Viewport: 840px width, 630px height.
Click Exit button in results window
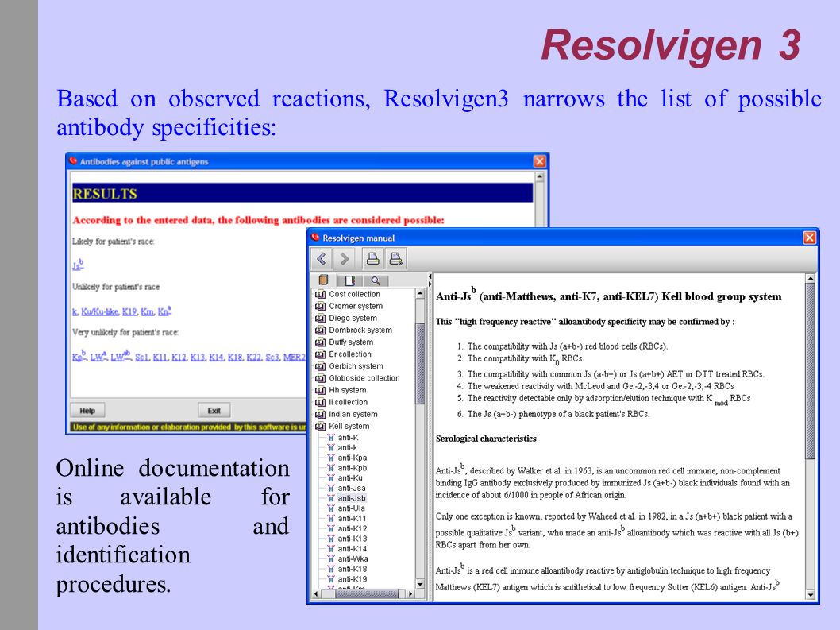point(214,411)
